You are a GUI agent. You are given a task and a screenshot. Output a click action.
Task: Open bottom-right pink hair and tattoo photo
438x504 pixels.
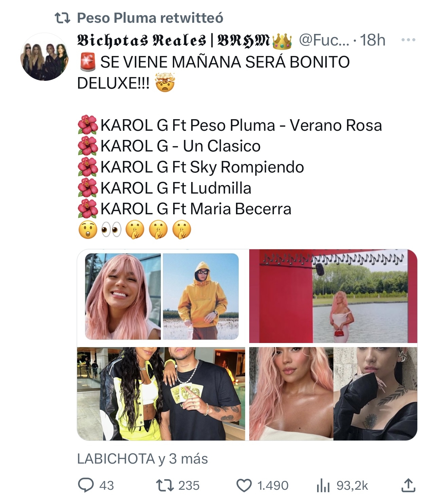click(333, 394)
